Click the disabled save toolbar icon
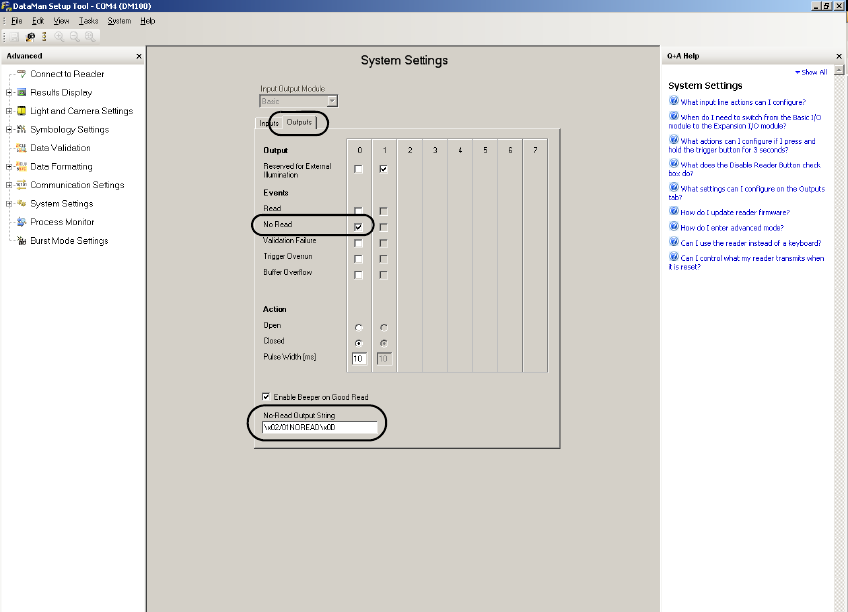848x612 pixels. [x=15, y=37]
